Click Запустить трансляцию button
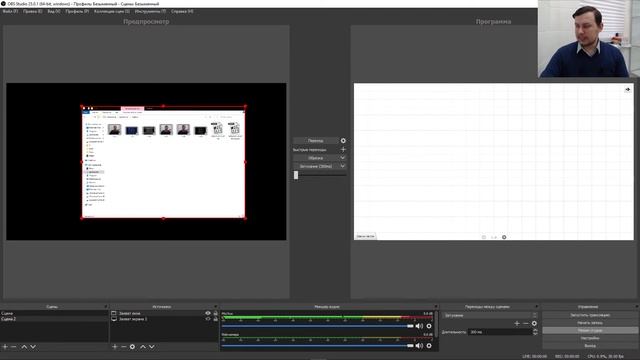Screen dimensions: 640x360 tap(590, 315)
